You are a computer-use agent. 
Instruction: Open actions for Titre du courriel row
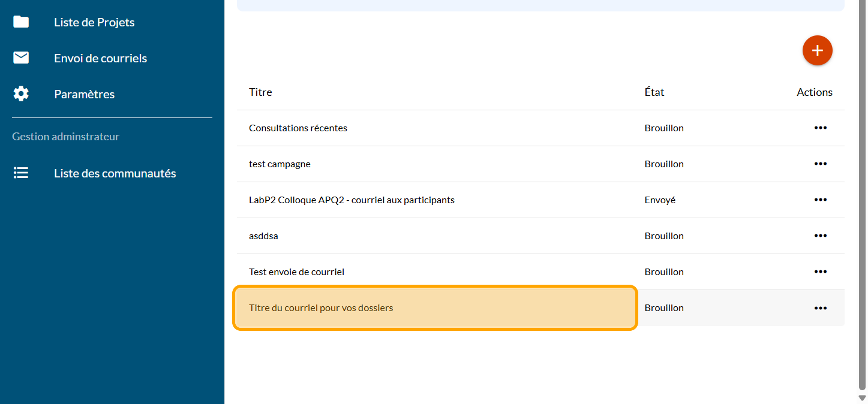[x=820, y=307]
